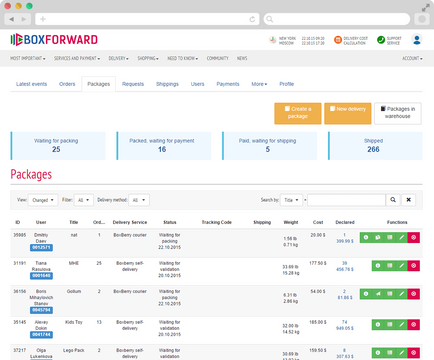Click the plane icon for package 36156
The width and height of the screenshot is (434, 360).
click(378, 294)
